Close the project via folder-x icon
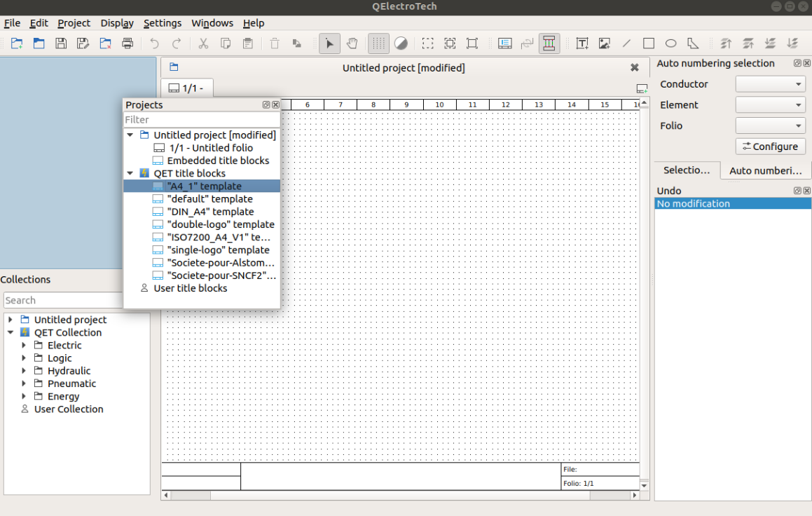 pos(105,43)
